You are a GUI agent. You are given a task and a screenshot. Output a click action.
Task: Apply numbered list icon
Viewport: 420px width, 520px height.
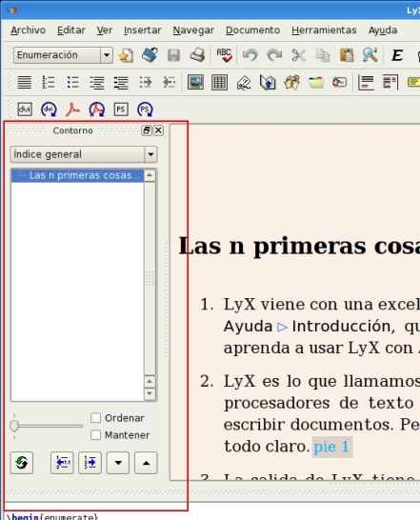(49, 82)
